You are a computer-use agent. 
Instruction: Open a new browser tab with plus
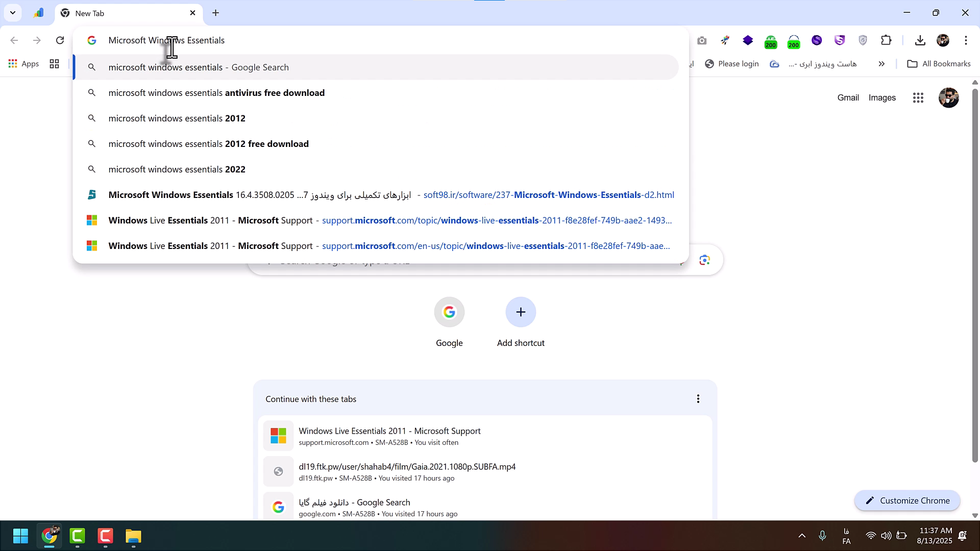(x=215, y=13)
